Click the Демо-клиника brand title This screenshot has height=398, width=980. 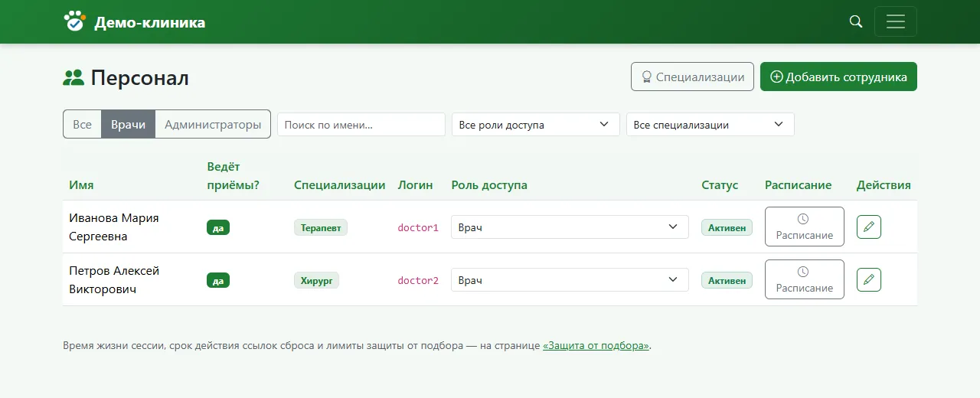click(x=150, y=22)
